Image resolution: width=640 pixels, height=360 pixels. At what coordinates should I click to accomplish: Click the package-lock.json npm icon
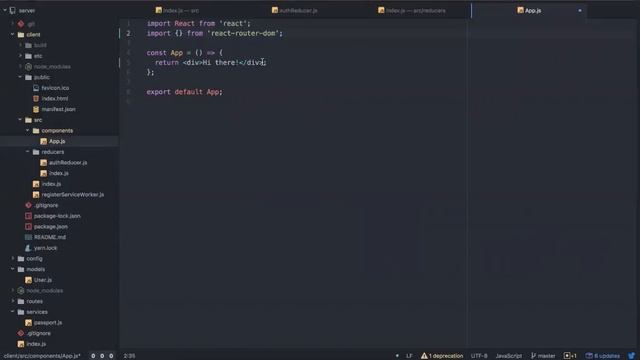28,216
